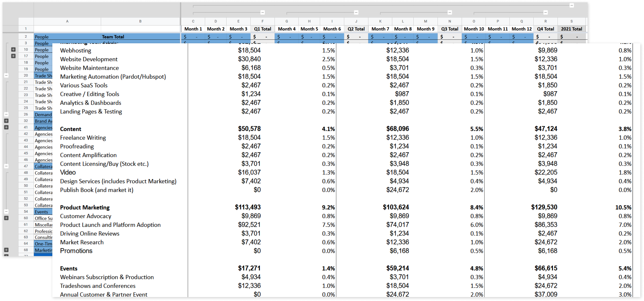
Task: Select column R header
Action: pos(546,21)
